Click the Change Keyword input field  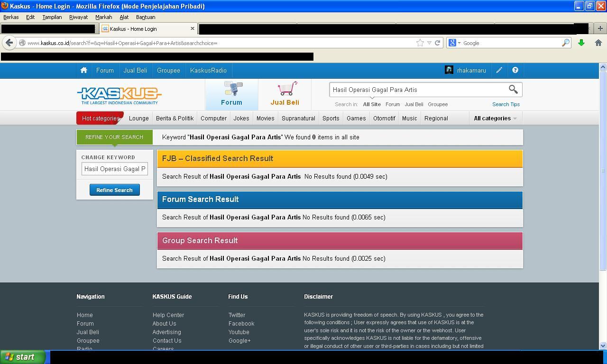point(114,169)
